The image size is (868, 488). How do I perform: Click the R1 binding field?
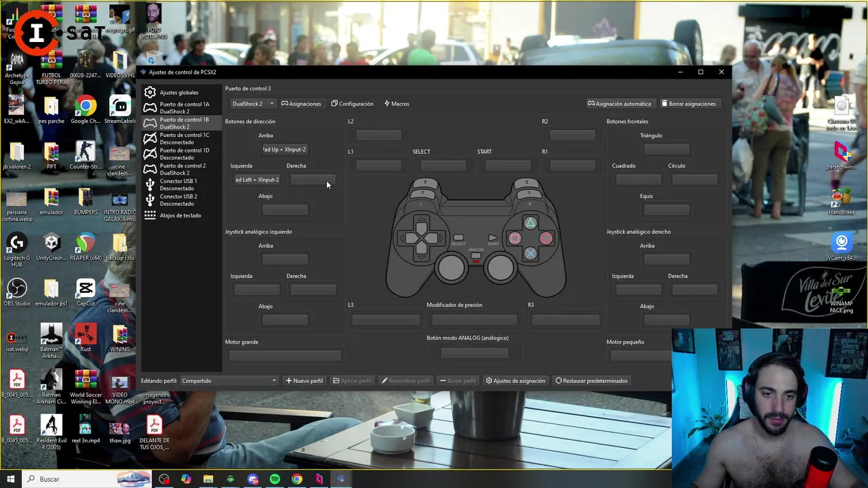click(572, 165)
